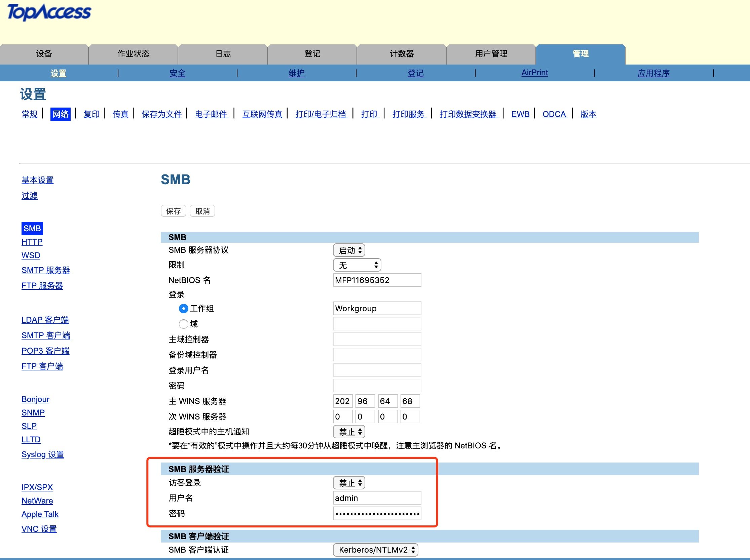This screenshot has width=750, height=560.
Task: Click the 取消 button
Action: [x=202, y=211]
